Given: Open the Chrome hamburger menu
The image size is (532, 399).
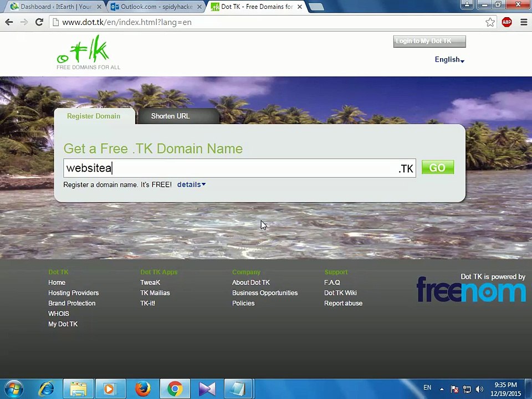Looking at the screenshot, I should click(x=524, y=22).
